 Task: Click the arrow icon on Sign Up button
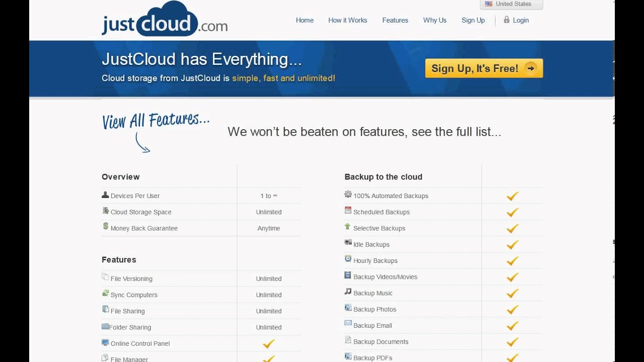point(530,68)
